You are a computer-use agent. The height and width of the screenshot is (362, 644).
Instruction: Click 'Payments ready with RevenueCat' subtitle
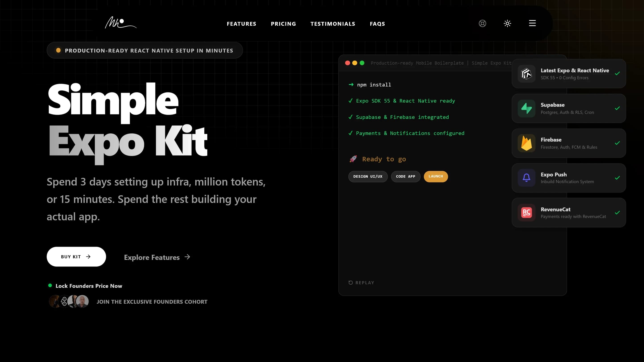[573, 217]
